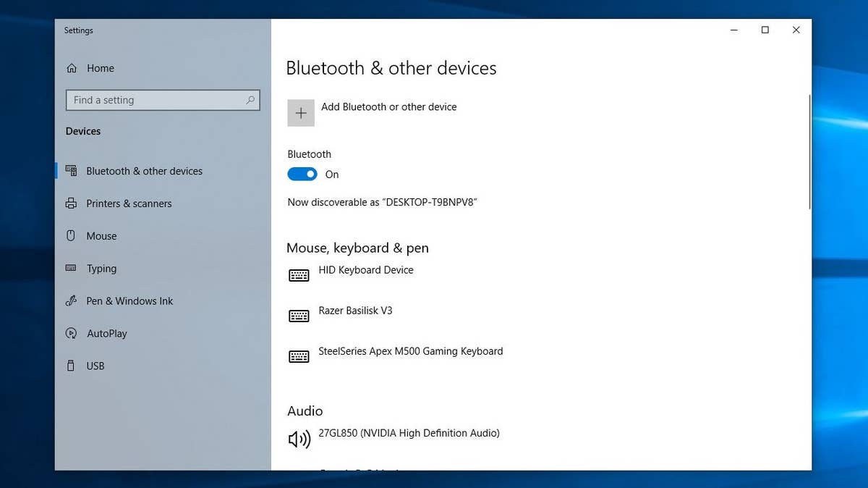This screenshot has height=488, width=868.
Task: Click the Printers & scanners printer icon
Action: click(x=71, y=203)
